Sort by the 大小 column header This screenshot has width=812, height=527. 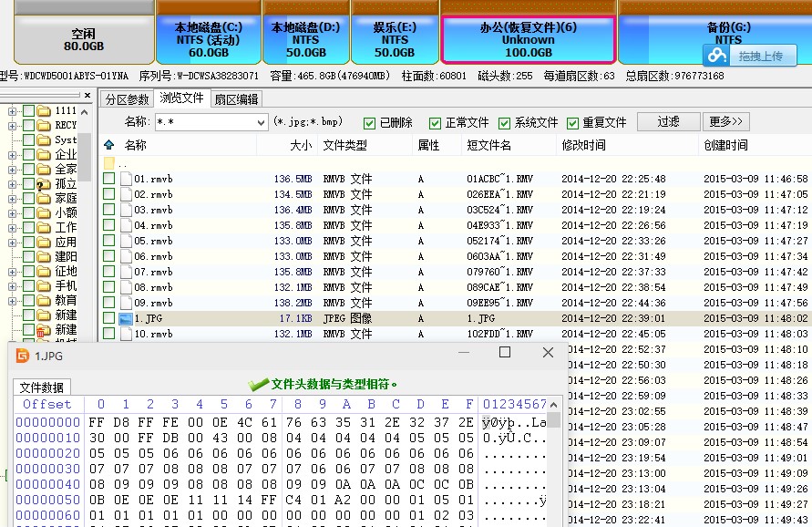coord(301,145)
